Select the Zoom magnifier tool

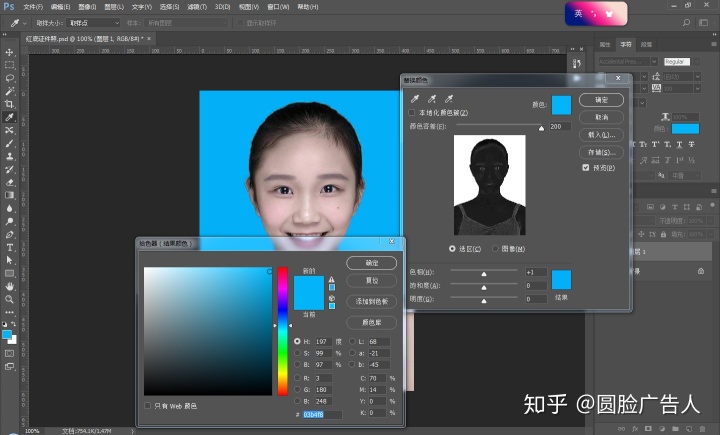point(9,299)
